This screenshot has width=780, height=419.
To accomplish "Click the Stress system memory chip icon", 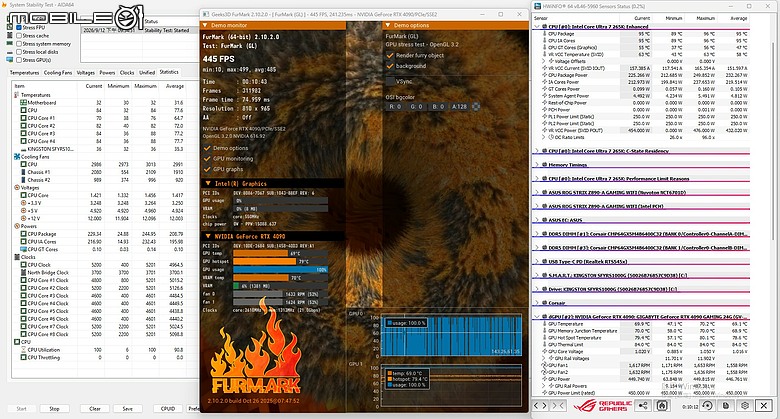I will click(x=9, y=44).
